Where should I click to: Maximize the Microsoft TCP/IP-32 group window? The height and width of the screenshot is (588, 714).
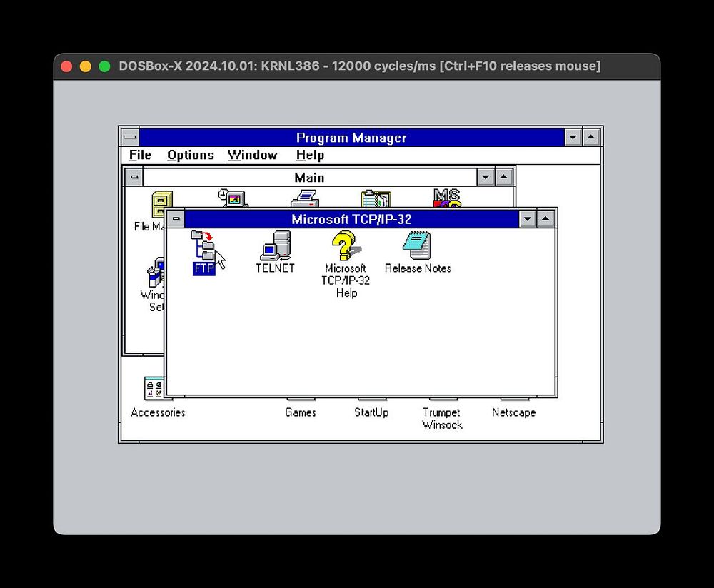pos(545,219)
